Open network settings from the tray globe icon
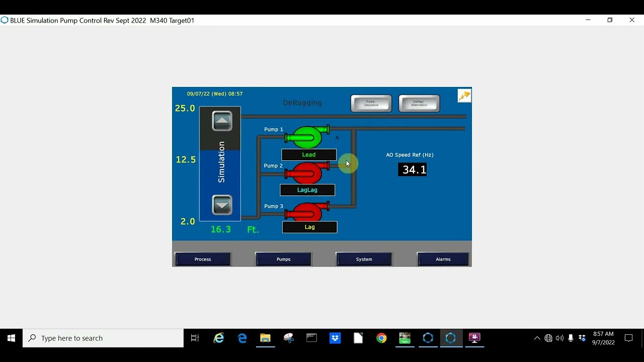Image resolution: width=644 pixels, height=362 pixels. click(x=548, y=338)
